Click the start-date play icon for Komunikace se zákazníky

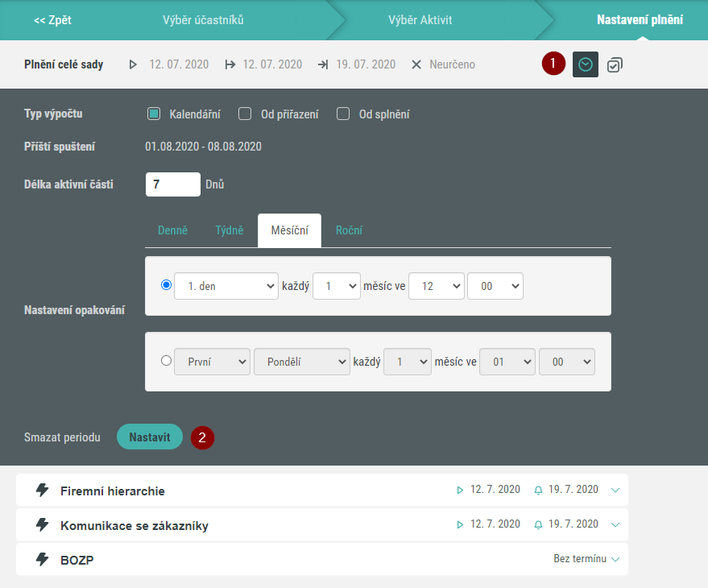(x=460, y=524)
